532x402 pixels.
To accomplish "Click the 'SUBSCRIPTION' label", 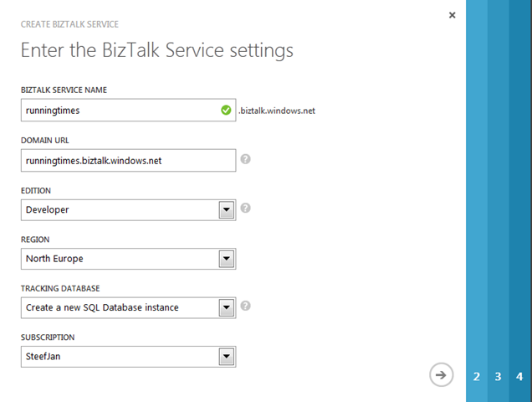I will pyautogui.click(x=48, y=338).
